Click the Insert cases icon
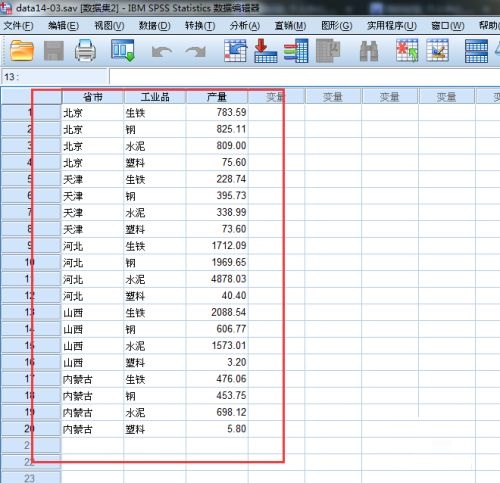 coord(407,50)
